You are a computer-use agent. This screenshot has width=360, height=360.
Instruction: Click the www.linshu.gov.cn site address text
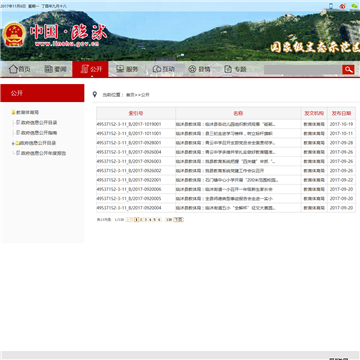[67, 44]
